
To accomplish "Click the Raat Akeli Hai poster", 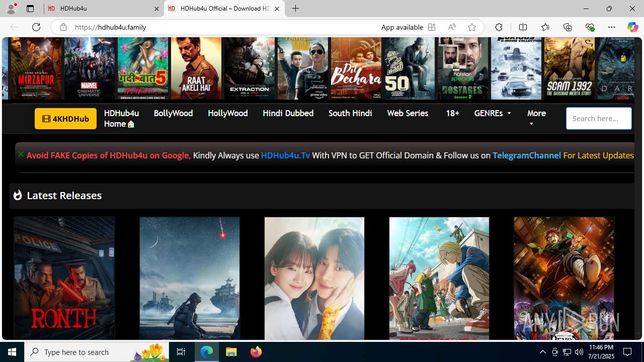I will coord(196,68).
